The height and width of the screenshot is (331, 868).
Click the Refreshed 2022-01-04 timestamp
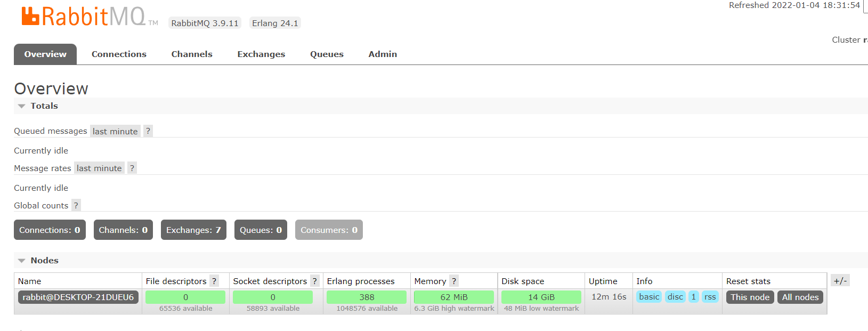pos(794,5)
